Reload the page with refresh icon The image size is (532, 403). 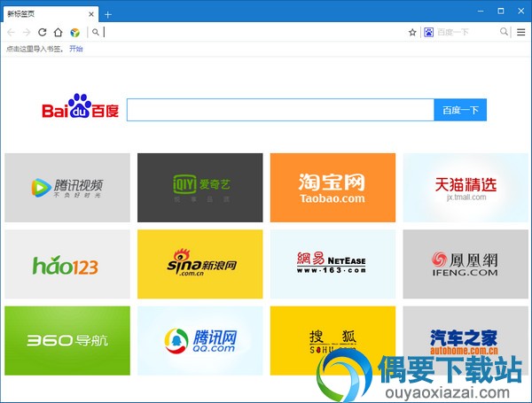coord(43,33)
